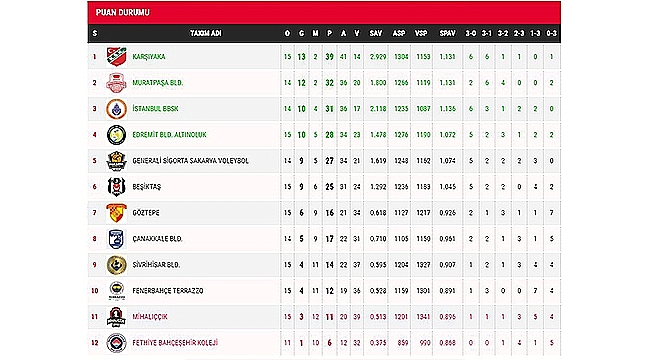Open the Fethiye Bahçeşehir Koleji team link

(175, 343)
